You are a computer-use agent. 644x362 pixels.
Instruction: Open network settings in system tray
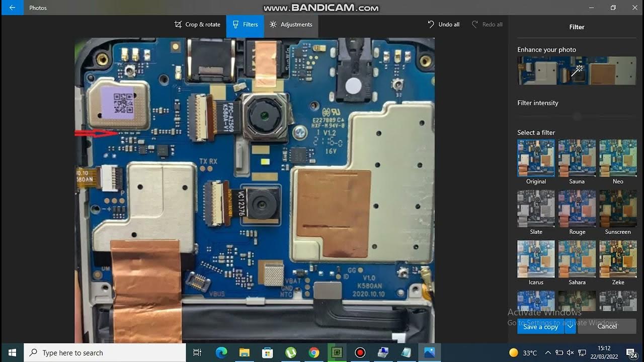tap(582, 353)
